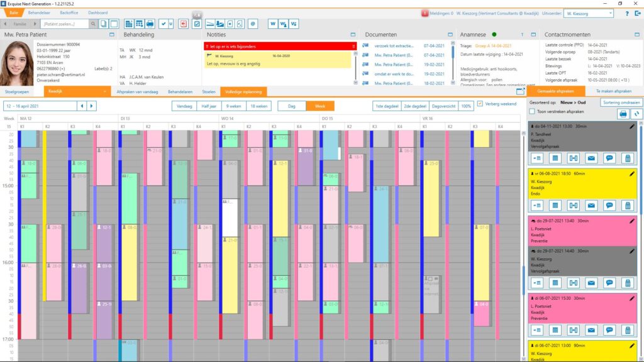The height and width of the screenshot is (362, 644).
Task: Click the Patient zoeken search field
Action: click(65, 24)
